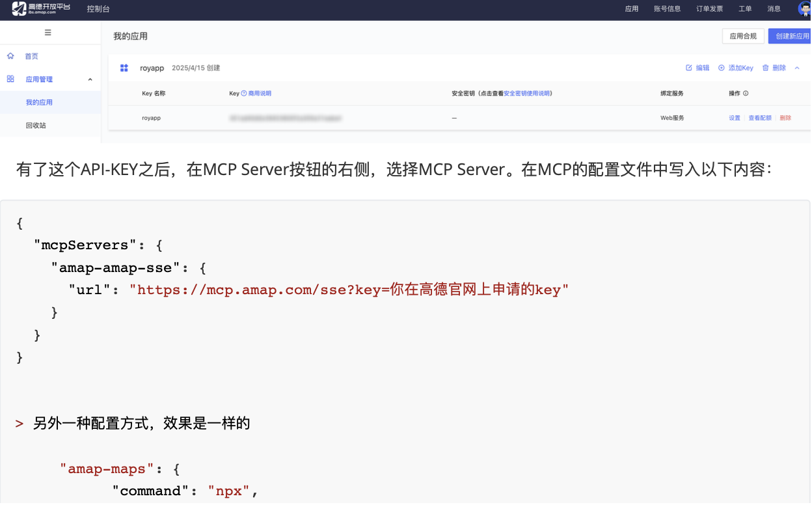Click the royapp application tiles icon
812x505 pixels.
(124, 68)
